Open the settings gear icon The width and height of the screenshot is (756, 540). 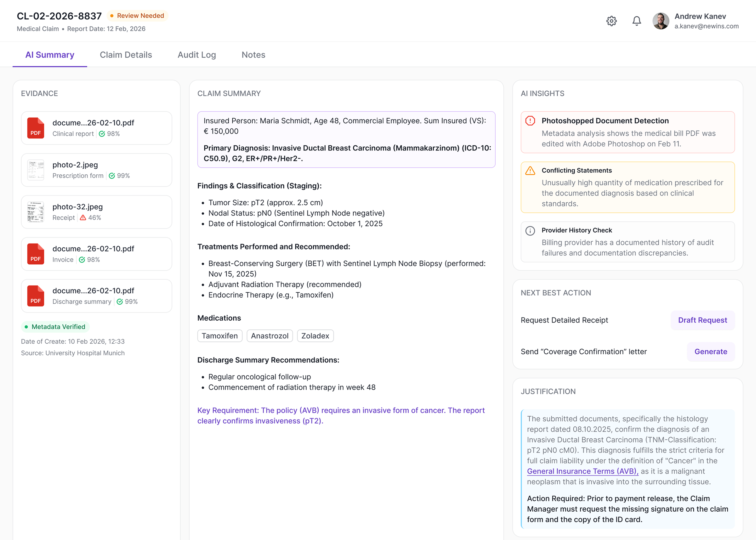pos(611,21)
